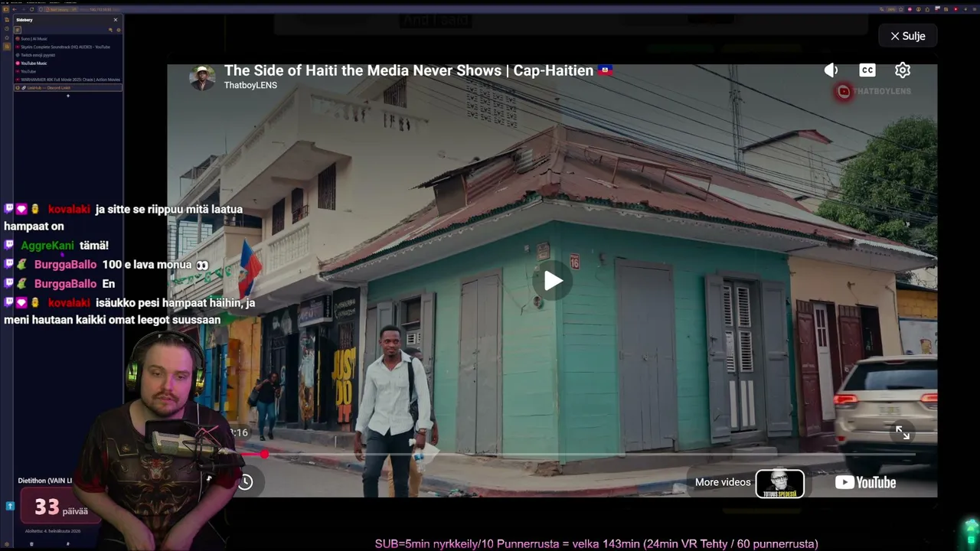Click the ThatboyLENS channel avatar
This screenshot has width=980, height=551.
pos(203,77)
